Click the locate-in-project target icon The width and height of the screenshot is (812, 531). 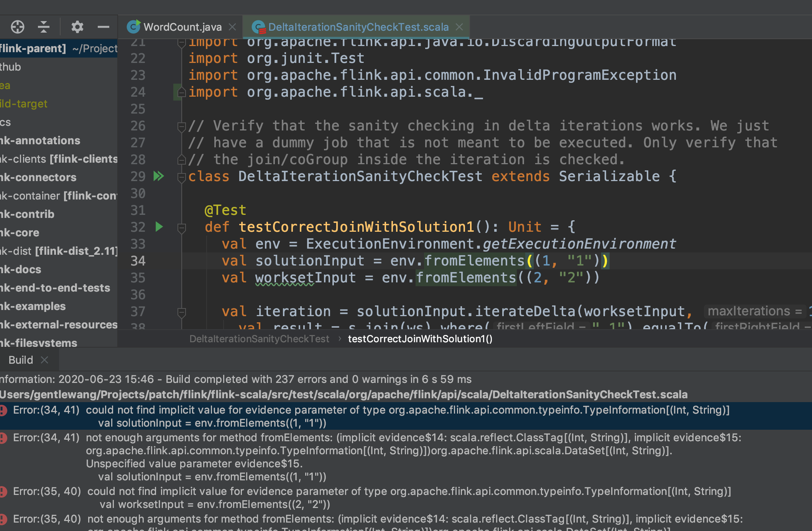(18, 27)
